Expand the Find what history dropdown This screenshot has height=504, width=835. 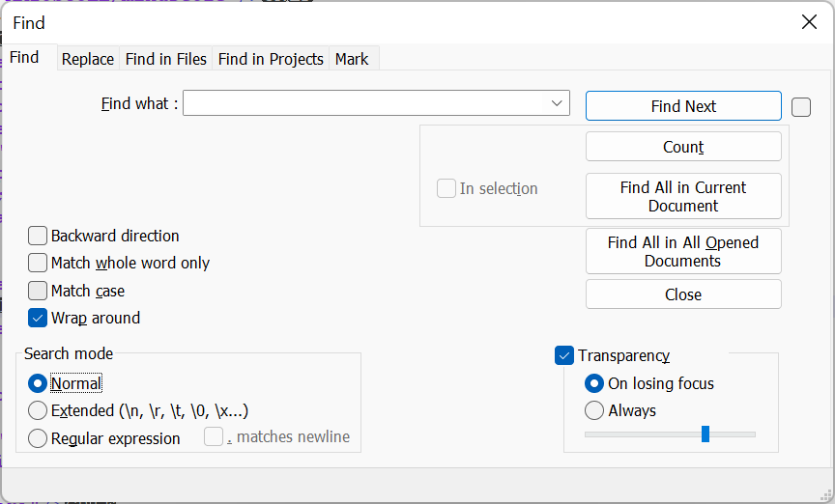coord(557,103)
